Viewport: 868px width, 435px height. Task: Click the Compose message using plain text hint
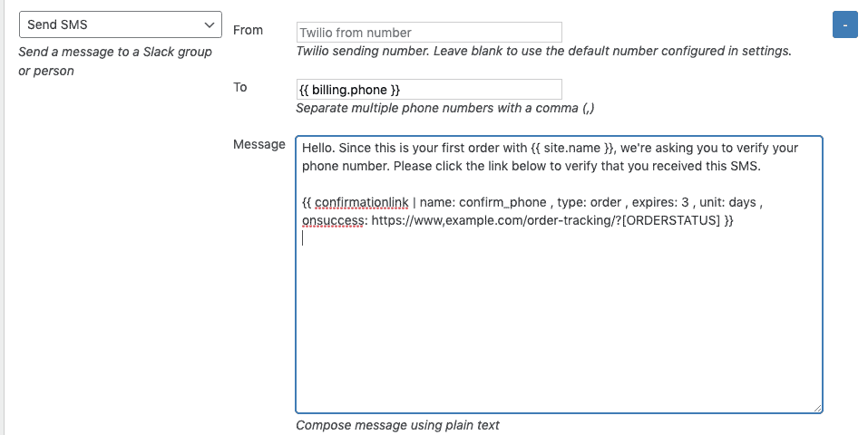[397, 425]
